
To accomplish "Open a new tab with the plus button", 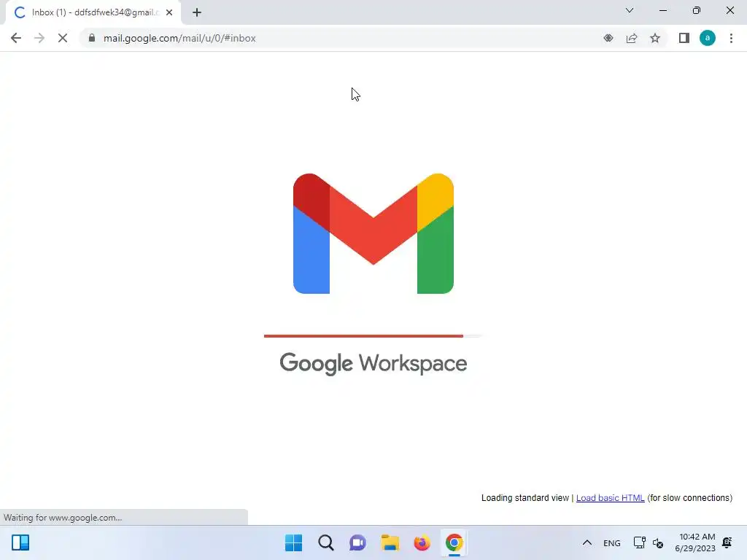I will (x=197, y=12).
